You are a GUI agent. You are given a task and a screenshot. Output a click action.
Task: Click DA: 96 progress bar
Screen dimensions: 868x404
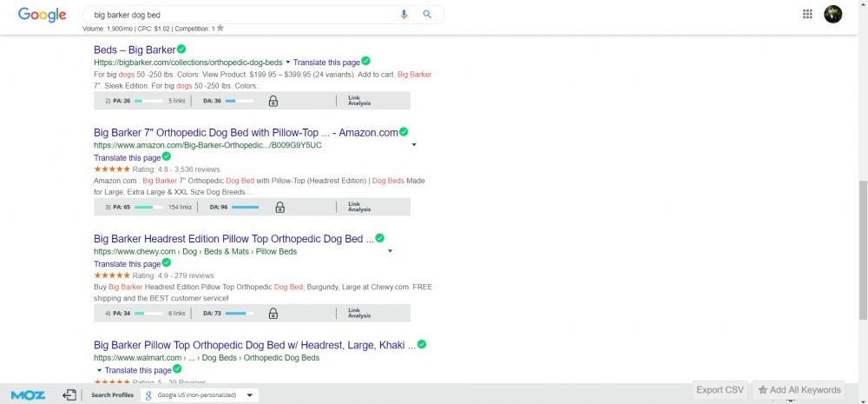246,208
